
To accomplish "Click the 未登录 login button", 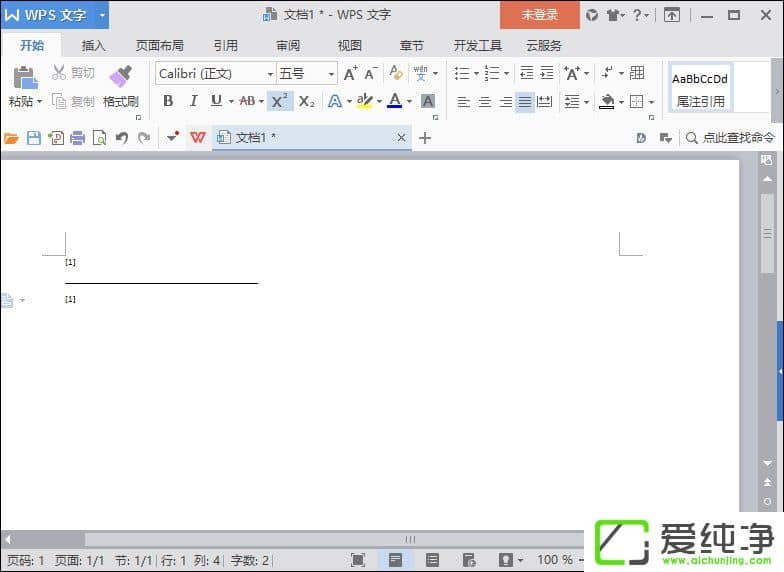I will coord(539,15).
